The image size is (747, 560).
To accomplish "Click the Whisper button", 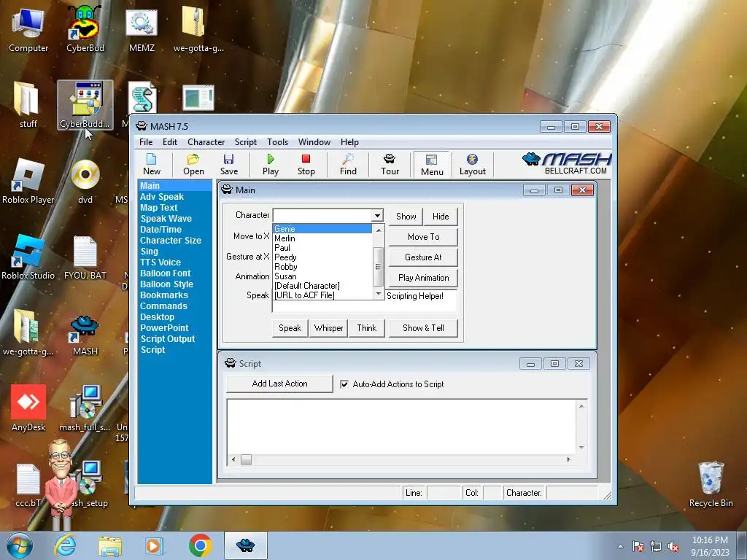I will pyautogui.click(x=328, y=328).
